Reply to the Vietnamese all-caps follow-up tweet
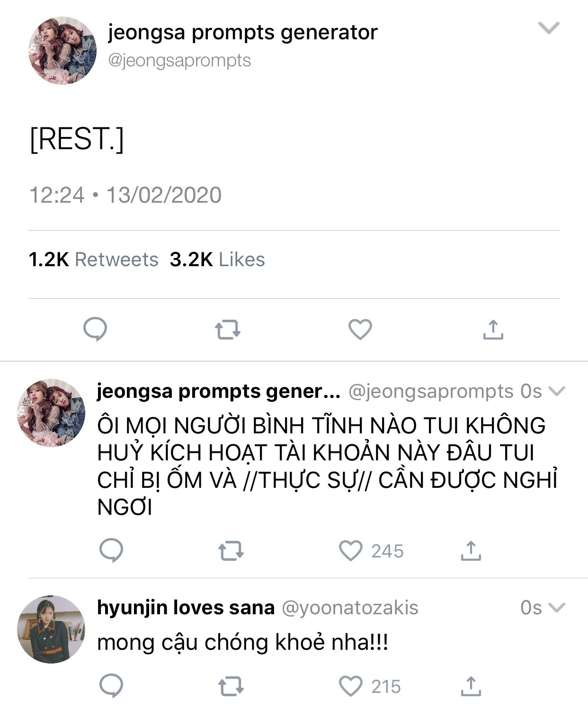588x727 pixels. (x=111, y=550)
